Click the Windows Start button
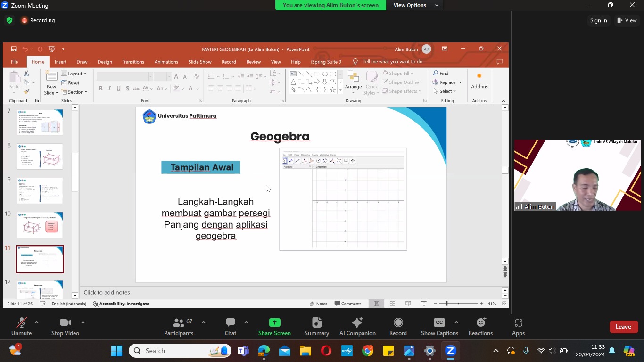 pyautogui.click(x=116, y=351)
